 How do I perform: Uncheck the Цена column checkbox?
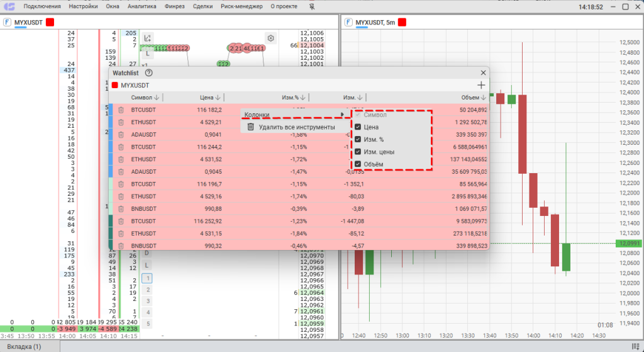358,127
